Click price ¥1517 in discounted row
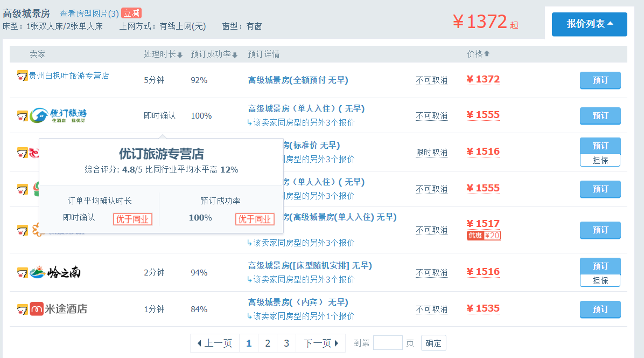The image size is (644, 358). pos(483,224)
